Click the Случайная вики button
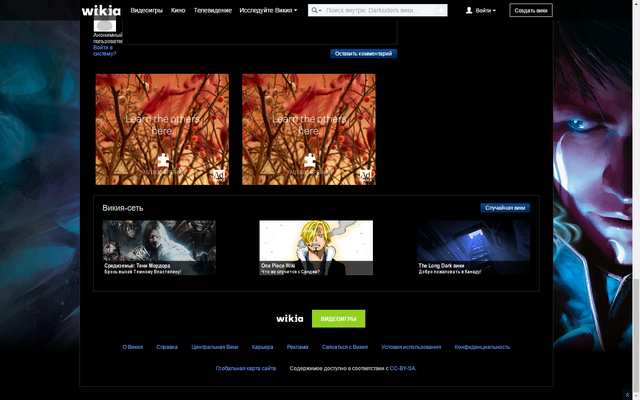This screenshot has height=400, width=640. click(505, 208)
